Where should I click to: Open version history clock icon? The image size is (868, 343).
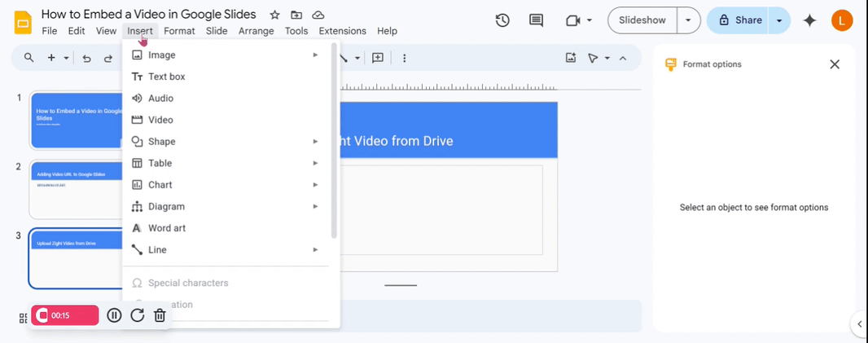click(502, 20)
